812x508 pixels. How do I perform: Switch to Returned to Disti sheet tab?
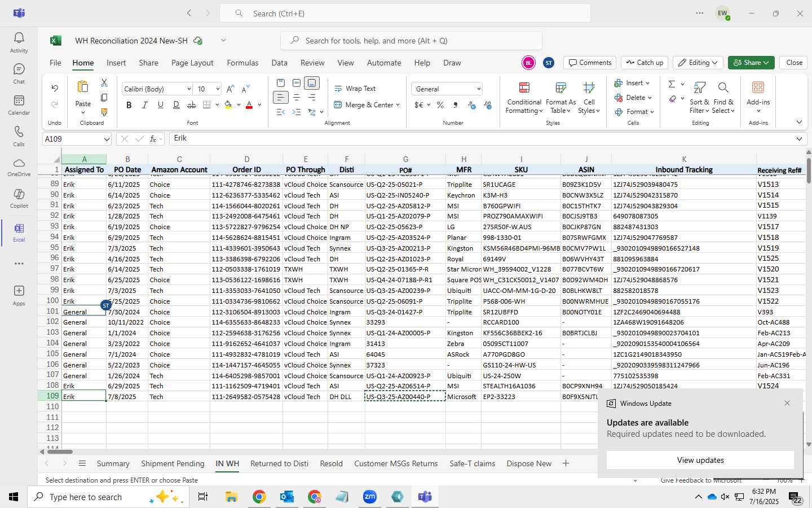coord(279,463)
